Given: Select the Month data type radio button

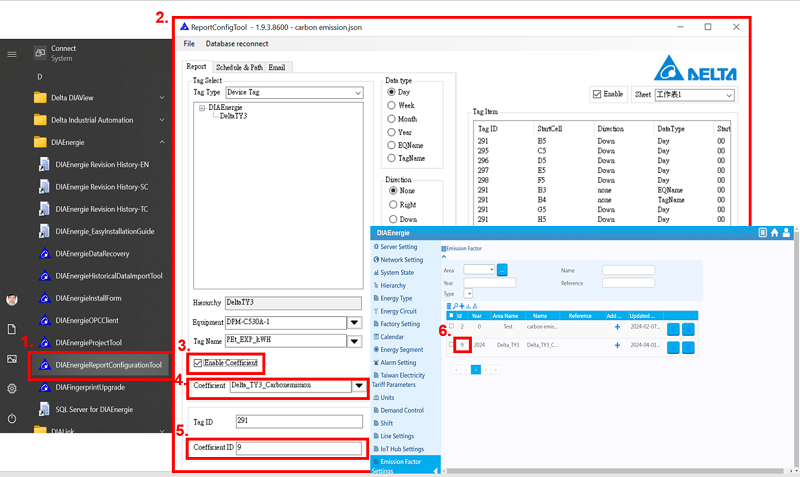Looking at the screenshot, I should [x=391, y=119].
